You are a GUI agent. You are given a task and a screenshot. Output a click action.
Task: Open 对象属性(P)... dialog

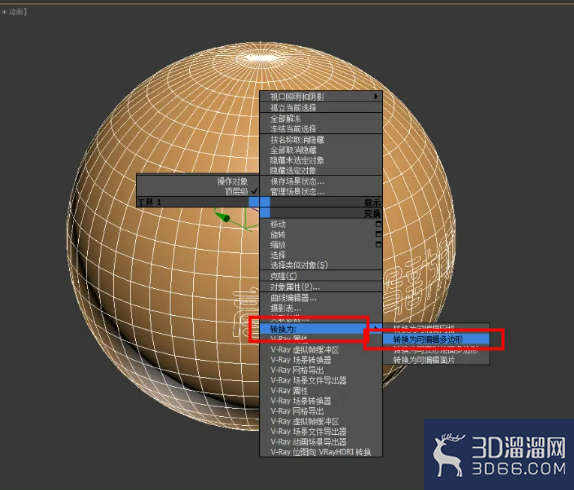295,287
